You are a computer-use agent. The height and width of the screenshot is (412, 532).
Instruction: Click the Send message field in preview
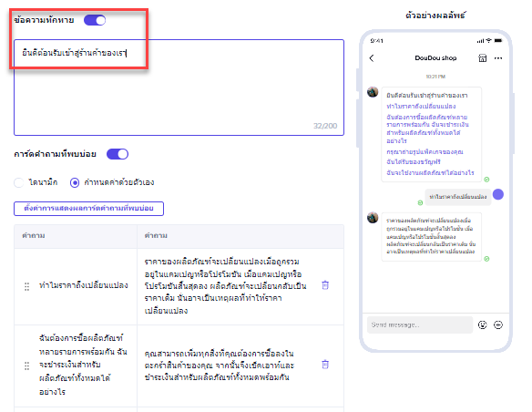tap(420, 324)
